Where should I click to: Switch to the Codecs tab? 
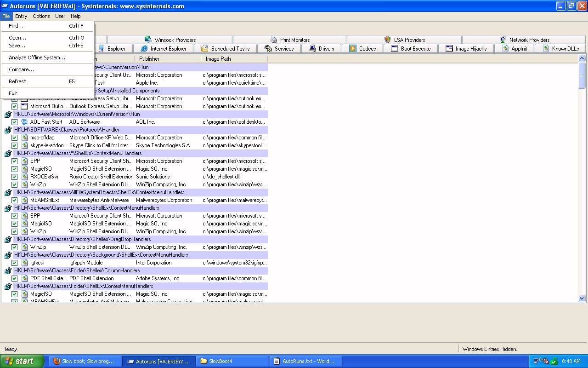click(362, 48)
